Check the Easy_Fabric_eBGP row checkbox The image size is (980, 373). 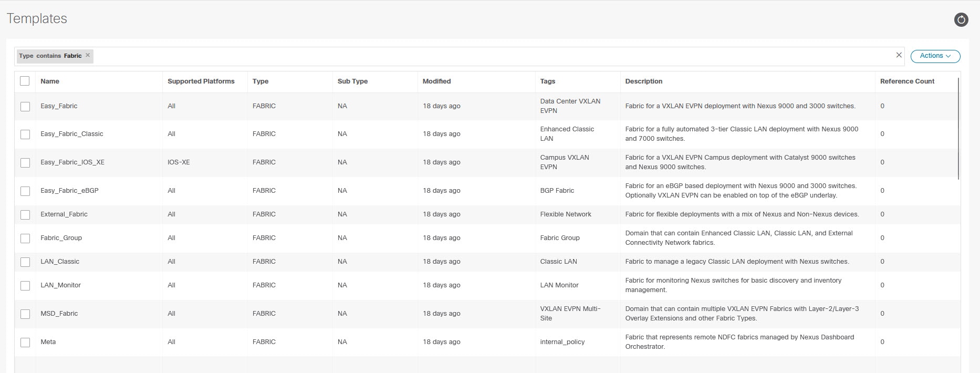point(25,191)
